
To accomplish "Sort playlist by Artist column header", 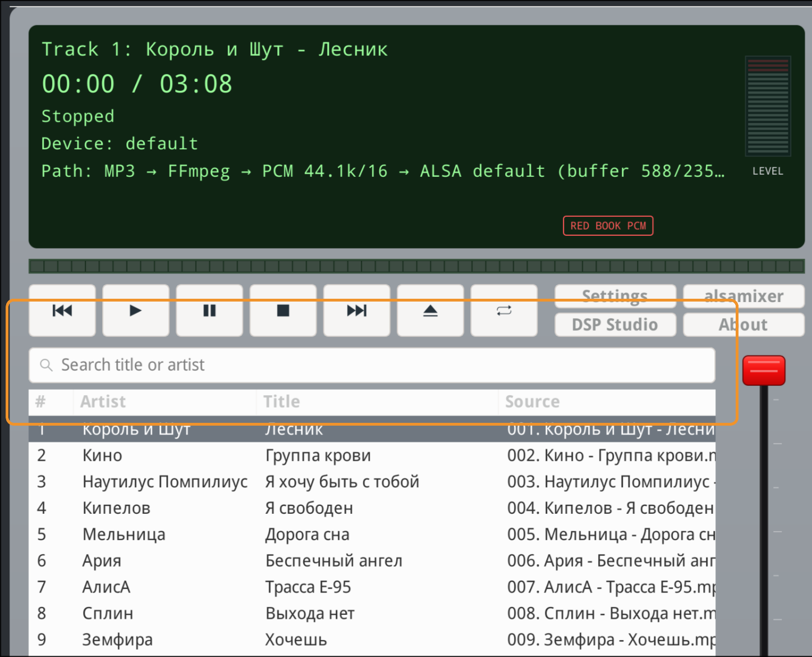I will tap(164, 401).
